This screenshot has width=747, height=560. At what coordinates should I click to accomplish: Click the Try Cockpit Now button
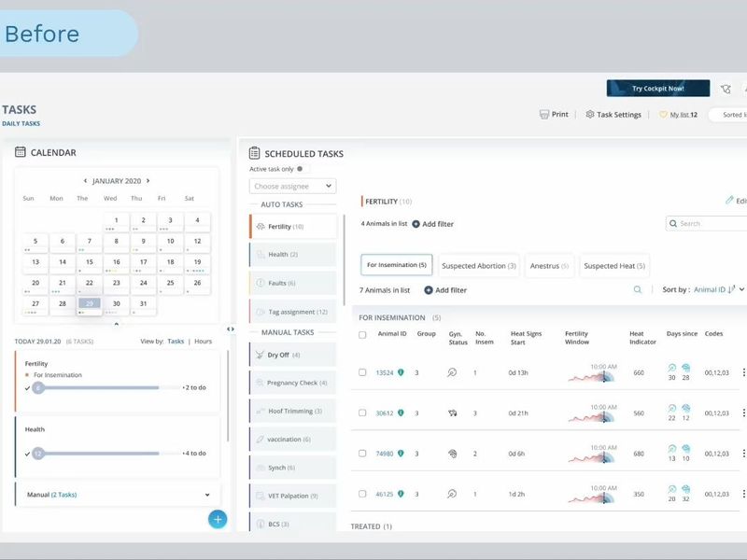tap(657, 89)
